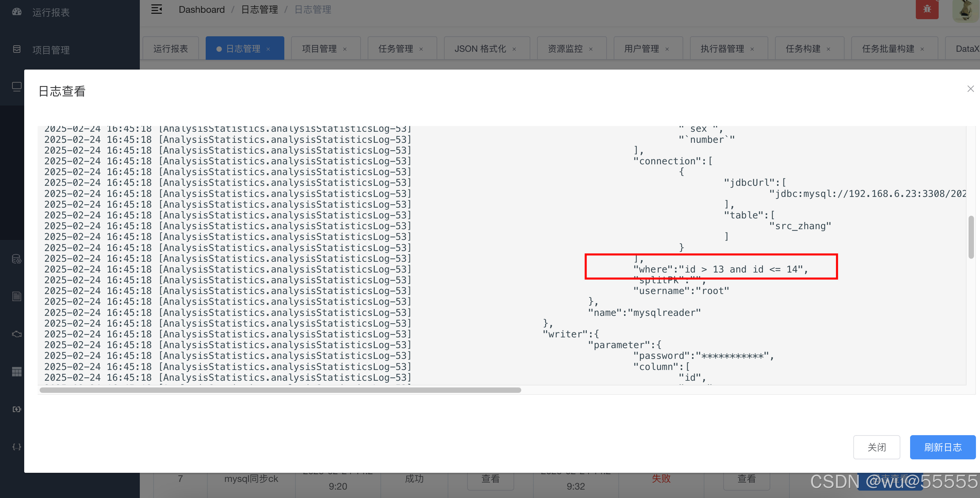Click the document list icon in sidebar
The width and height of the screenshot is (980, 498).
pyautogui.click(x=17, y=296)
